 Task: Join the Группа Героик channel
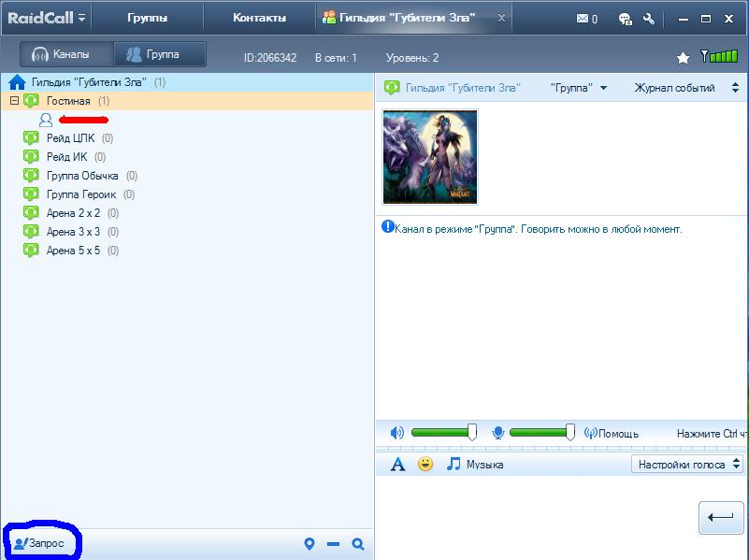pos(81,194)
